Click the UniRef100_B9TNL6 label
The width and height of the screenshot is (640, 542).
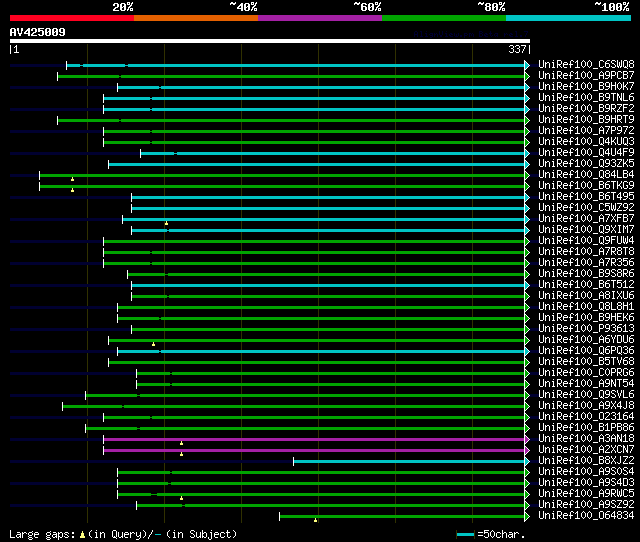[x=586, y=98]
